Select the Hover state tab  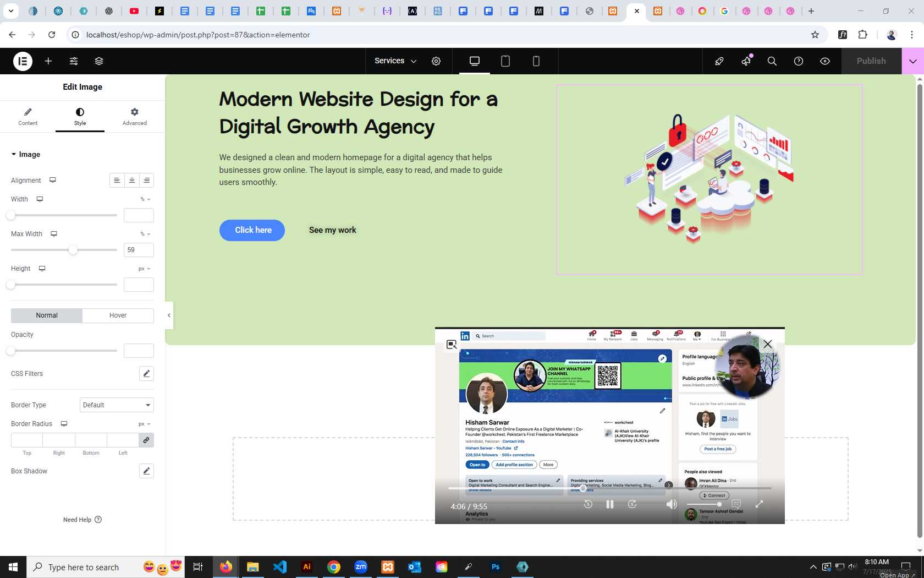(118, 315)
